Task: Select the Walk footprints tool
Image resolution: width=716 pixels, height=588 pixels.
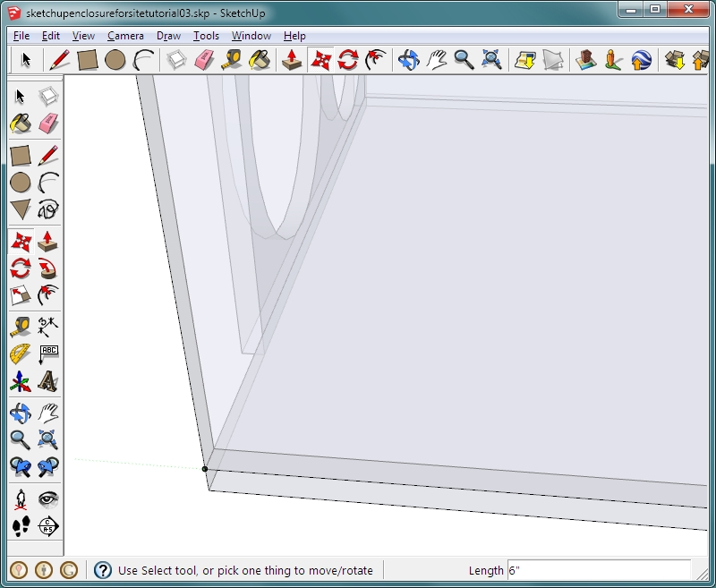Action: [x=21, y=526]
